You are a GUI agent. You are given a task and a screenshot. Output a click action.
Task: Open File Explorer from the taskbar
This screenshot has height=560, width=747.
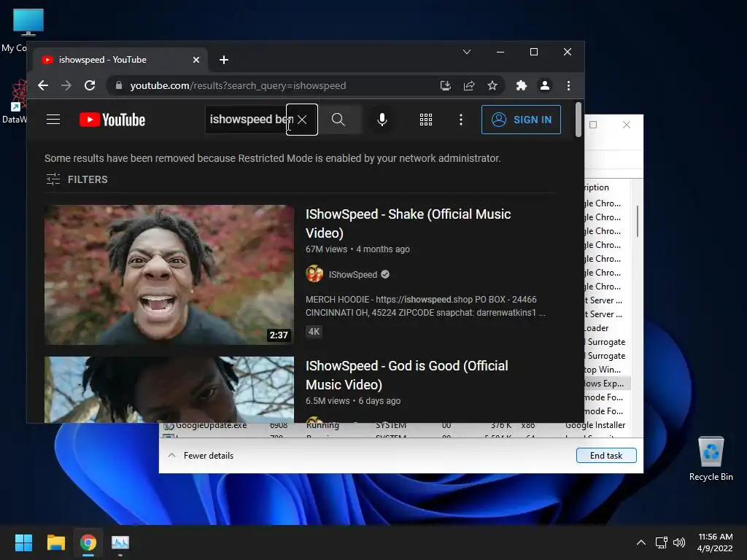(55, 542)
